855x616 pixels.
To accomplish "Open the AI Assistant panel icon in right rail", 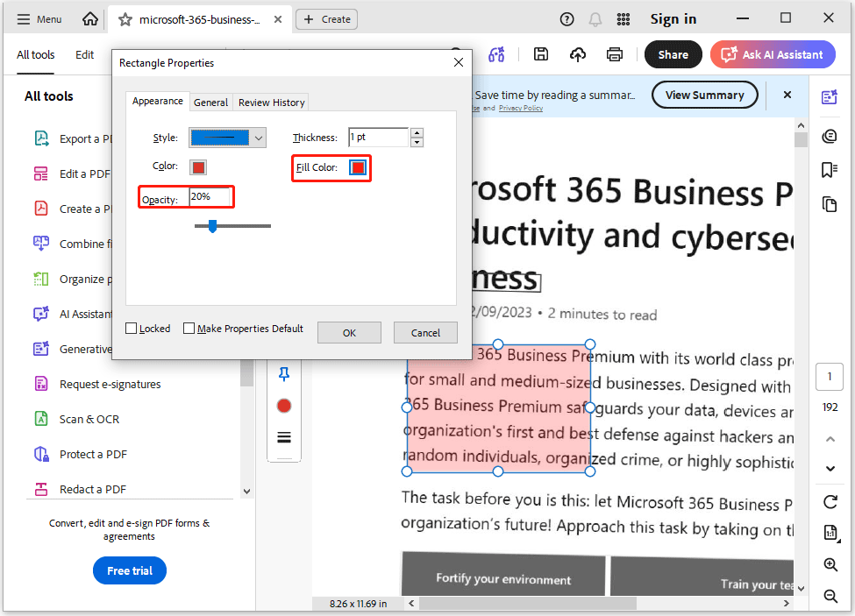I will [830, 97].
